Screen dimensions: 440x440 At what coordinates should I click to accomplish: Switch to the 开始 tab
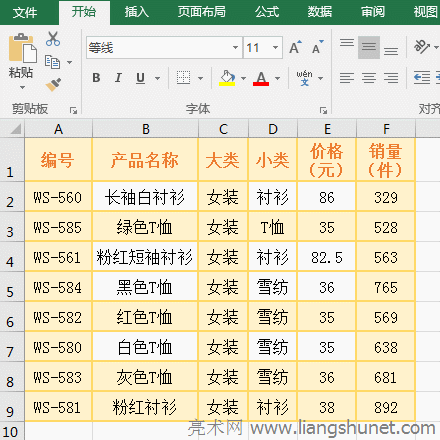(x=84, y=12)
